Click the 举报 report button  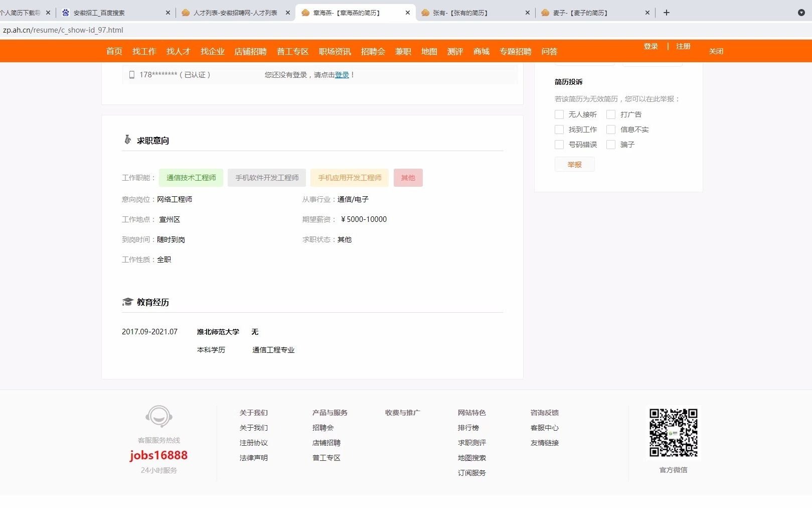pos(575,165)
